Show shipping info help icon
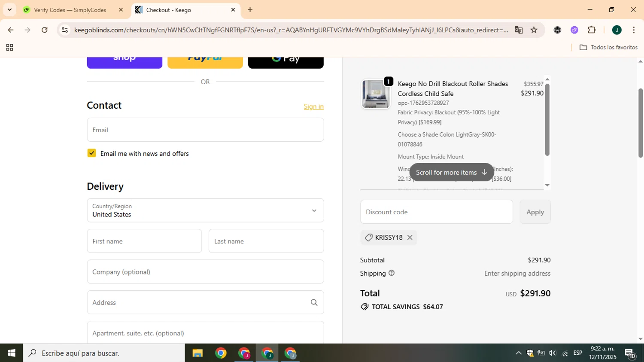This screenshot has width=644, height=362. tap(392, 273)
